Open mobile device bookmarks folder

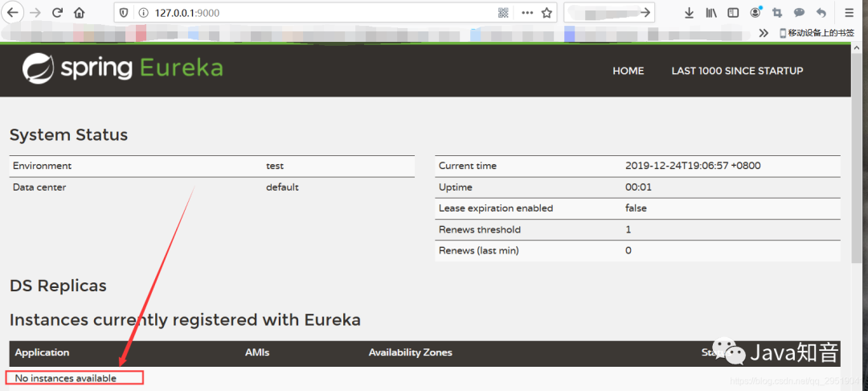click(817, 33)
